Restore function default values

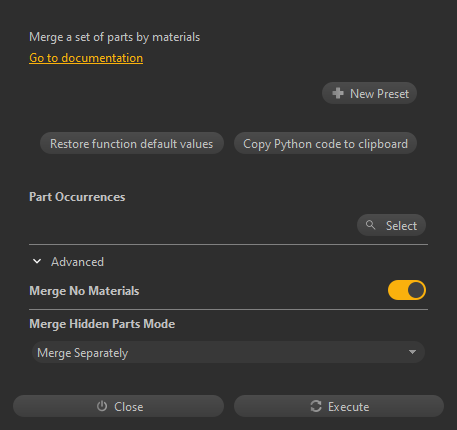(x=132, y=143)
